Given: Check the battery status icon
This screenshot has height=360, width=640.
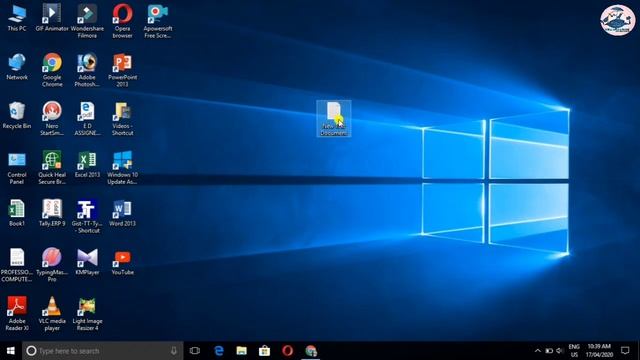Looking at the screenshot, I should (549, 351).
